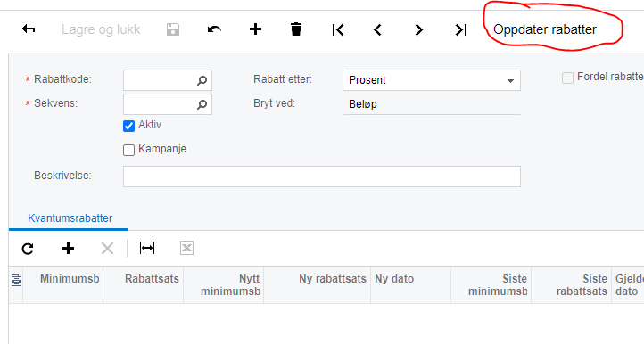
Task: Open Sekvens lookup magnifier
Action: [x=202, y=104]
